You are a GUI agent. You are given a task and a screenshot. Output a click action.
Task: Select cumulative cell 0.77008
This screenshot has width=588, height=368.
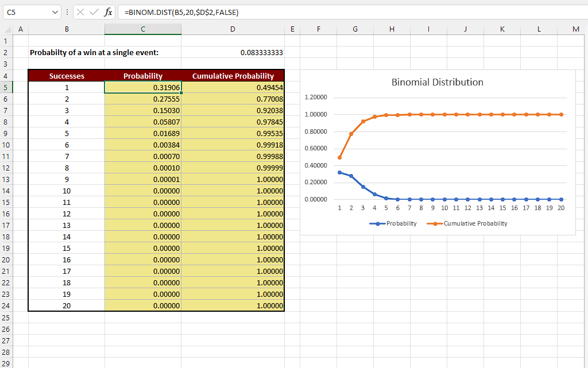233,99
